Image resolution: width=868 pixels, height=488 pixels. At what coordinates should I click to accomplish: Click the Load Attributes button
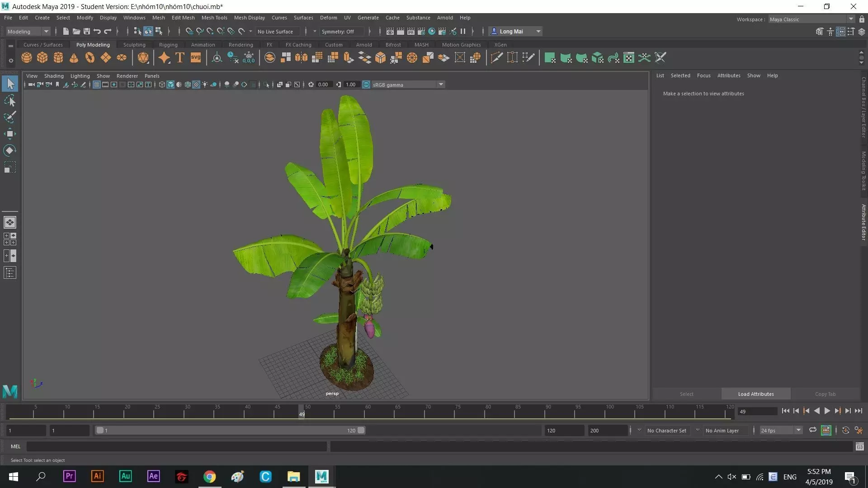(755, 394)
